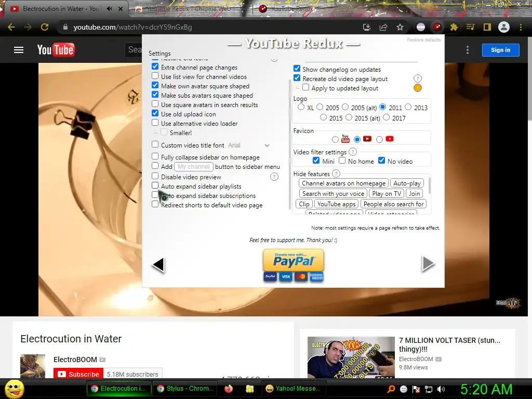This screenshot has height=399, width=532.
Task: Enable Use square avatars in search results
Action: click(155, 104)
